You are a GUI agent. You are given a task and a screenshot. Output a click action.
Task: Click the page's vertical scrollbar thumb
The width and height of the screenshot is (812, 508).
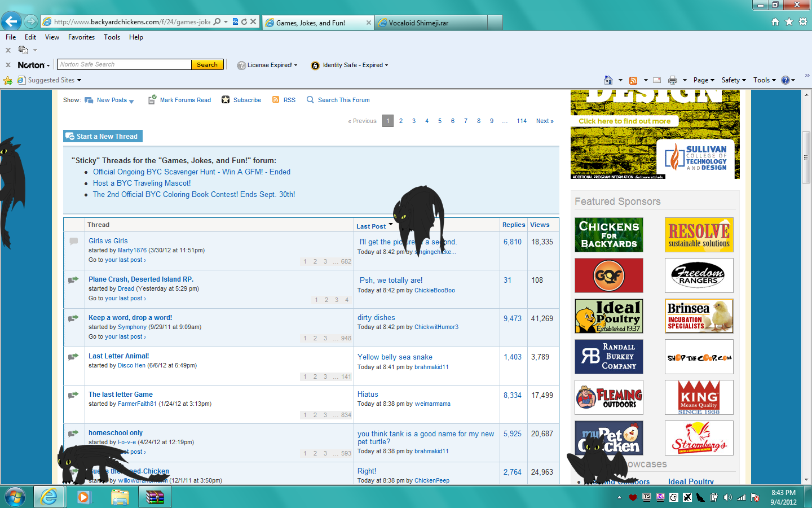pos(806,157)
